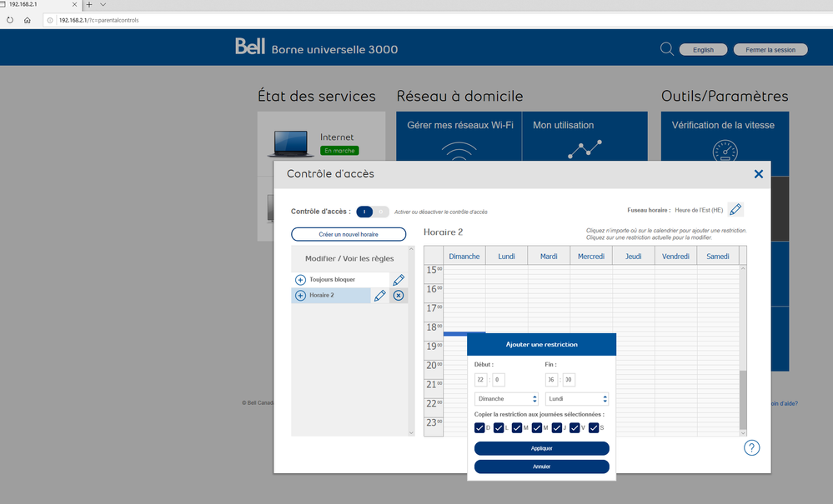Screen dimensions: 833x504
Task: Open the help question mark icon
Action: pyautogui.click(x=751, y=448)
